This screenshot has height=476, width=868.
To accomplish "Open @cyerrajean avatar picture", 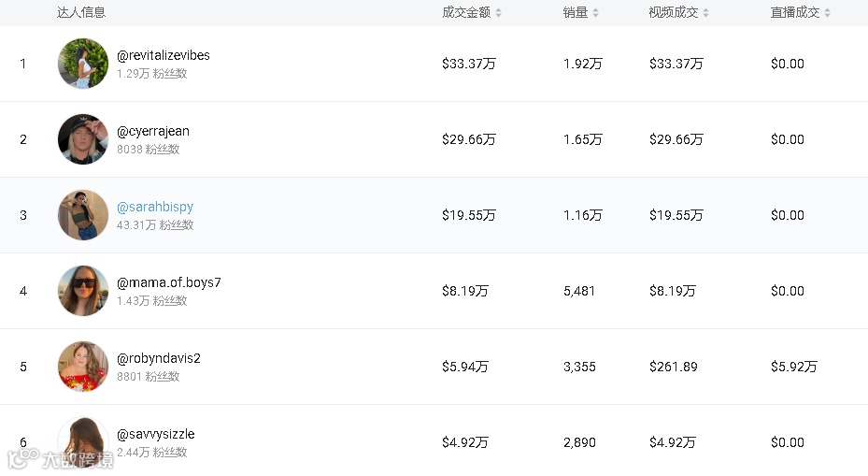I will [x=83, y=139].
